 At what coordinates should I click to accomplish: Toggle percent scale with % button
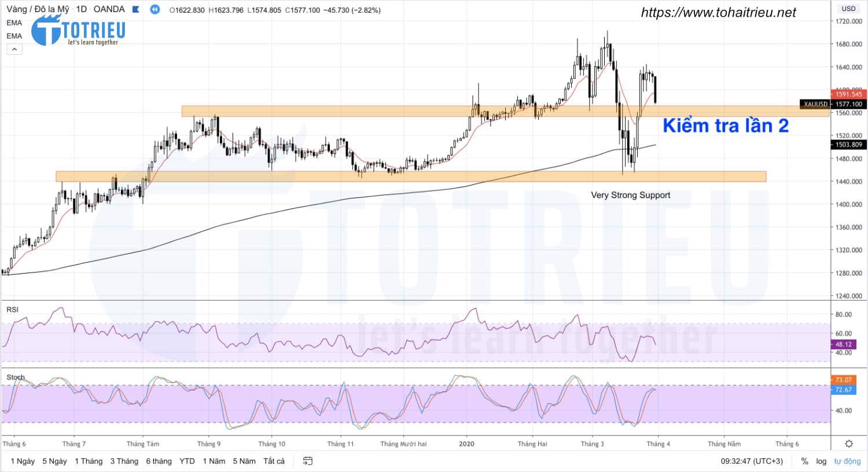(x=804, y=461)
